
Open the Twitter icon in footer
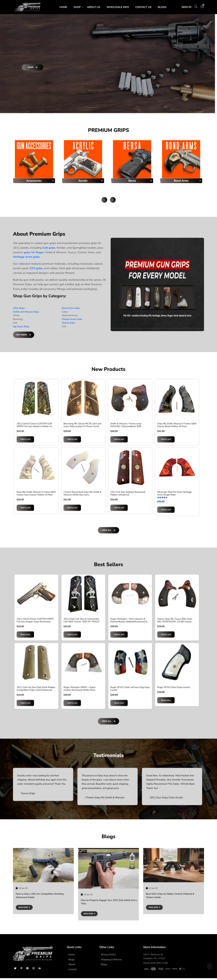tap(15, 968)
